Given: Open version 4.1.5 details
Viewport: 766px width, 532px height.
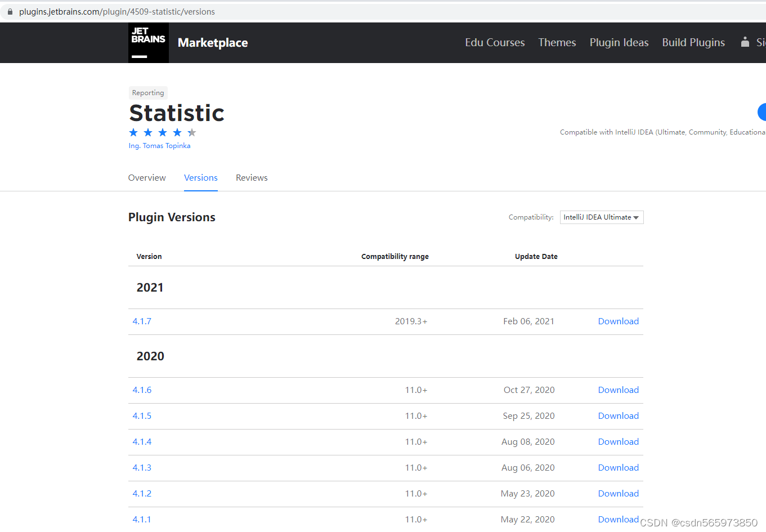Looking at the screenshot, I should (x=142, y=416).
